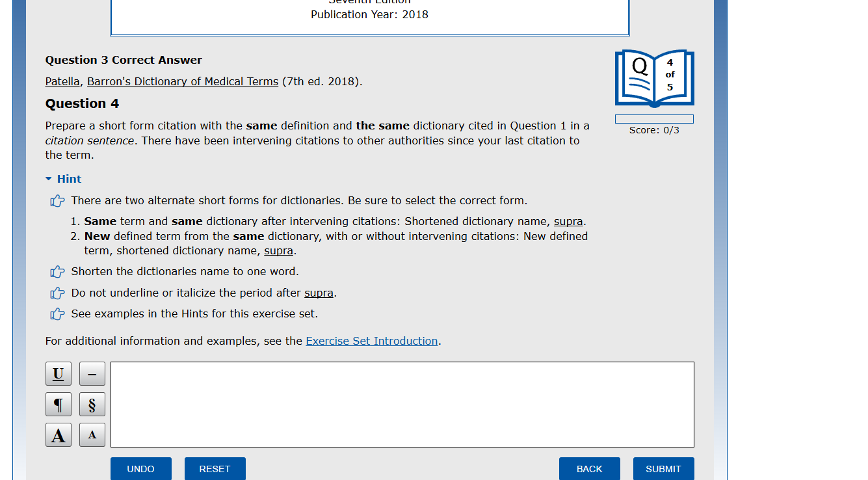
Task: Click inside the citation answer text box
Action: (402, 403)
